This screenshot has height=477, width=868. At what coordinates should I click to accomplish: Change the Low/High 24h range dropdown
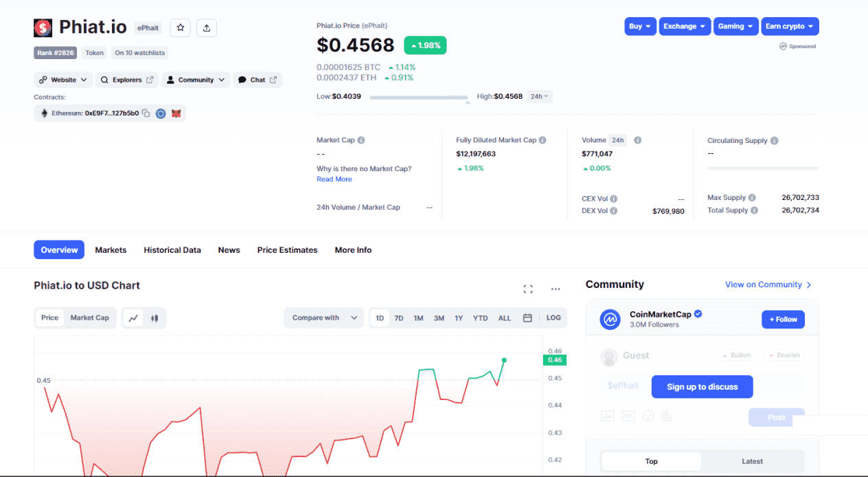tap(540, 96)
